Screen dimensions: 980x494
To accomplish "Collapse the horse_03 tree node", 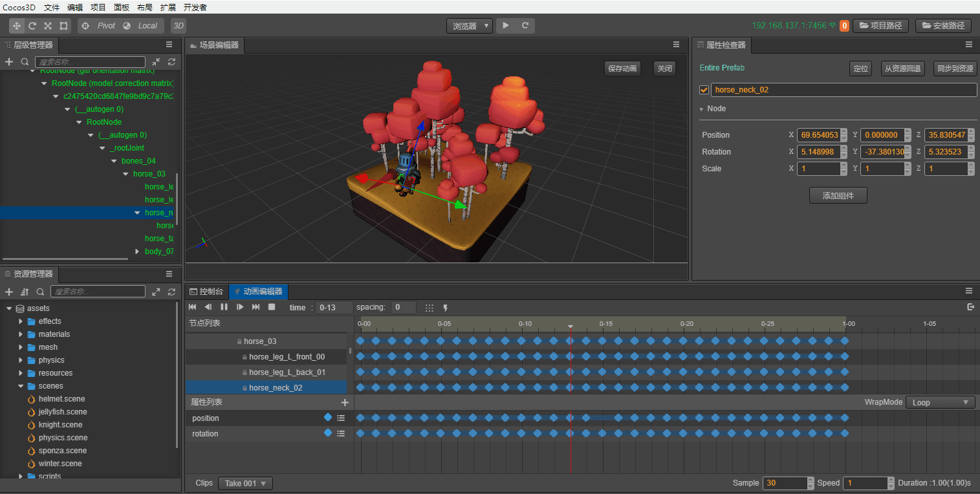I will 126,174.
